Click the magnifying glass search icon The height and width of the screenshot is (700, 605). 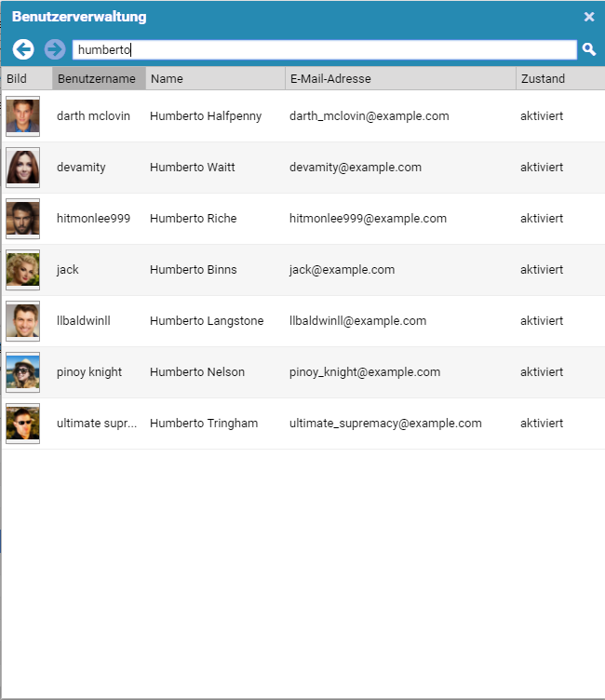point(589,49)
